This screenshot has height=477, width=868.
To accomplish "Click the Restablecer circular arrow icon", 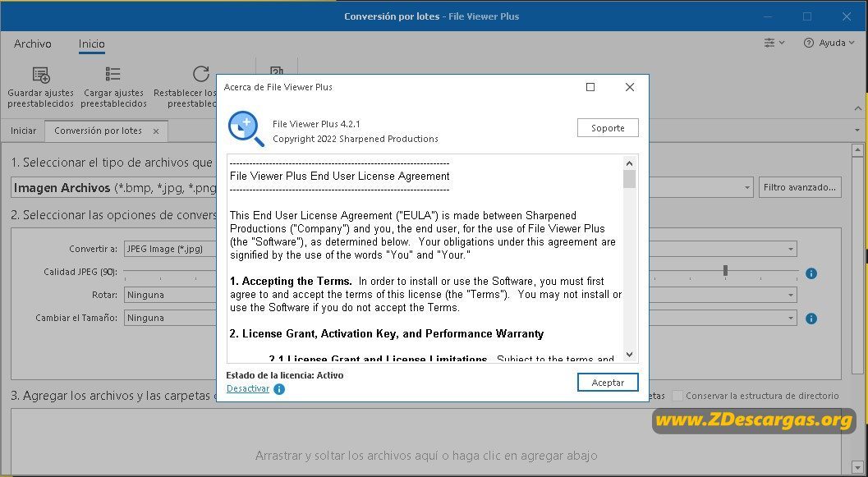I will coord(201,74).
